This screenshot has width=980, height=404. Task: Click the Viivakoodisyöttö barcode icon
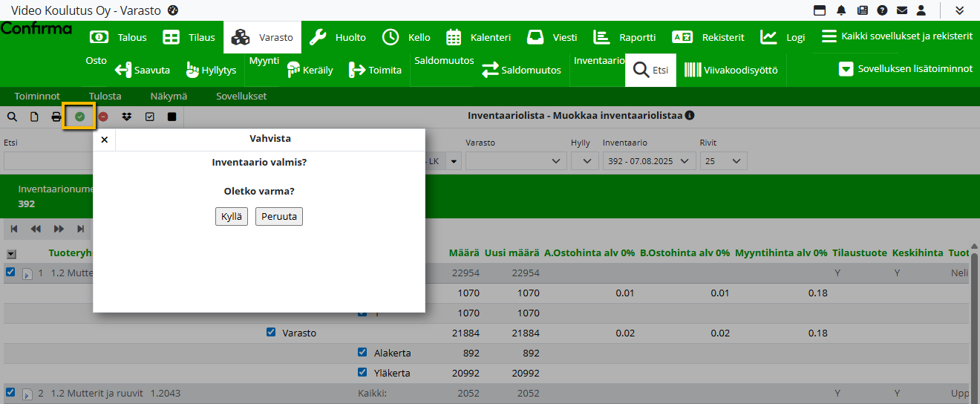[x=693, y=71]
